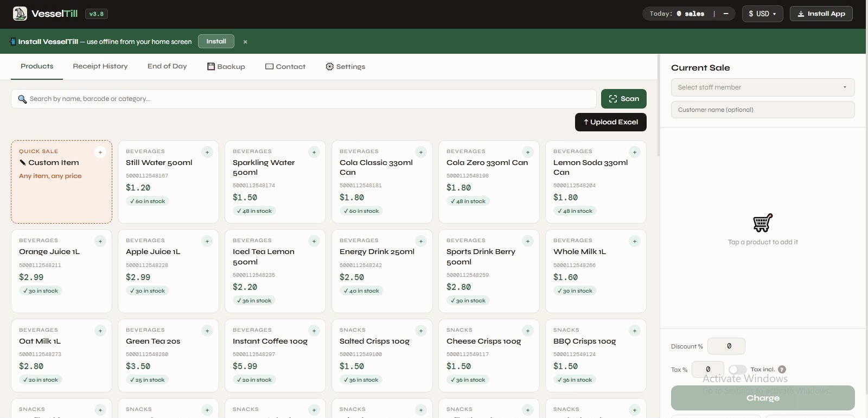
Task: Toggle the Tax incl. switch
Action: point(737,369)
